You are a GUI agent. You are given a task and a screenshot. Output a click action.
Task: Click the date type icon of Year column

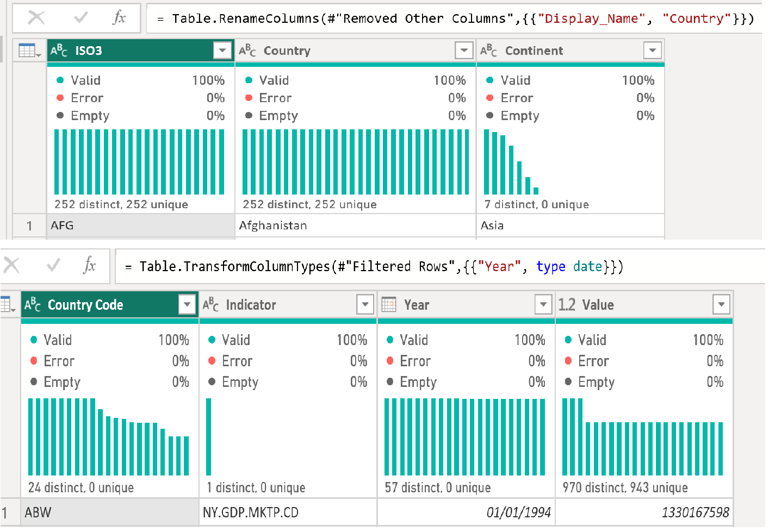tap(389, 305)
